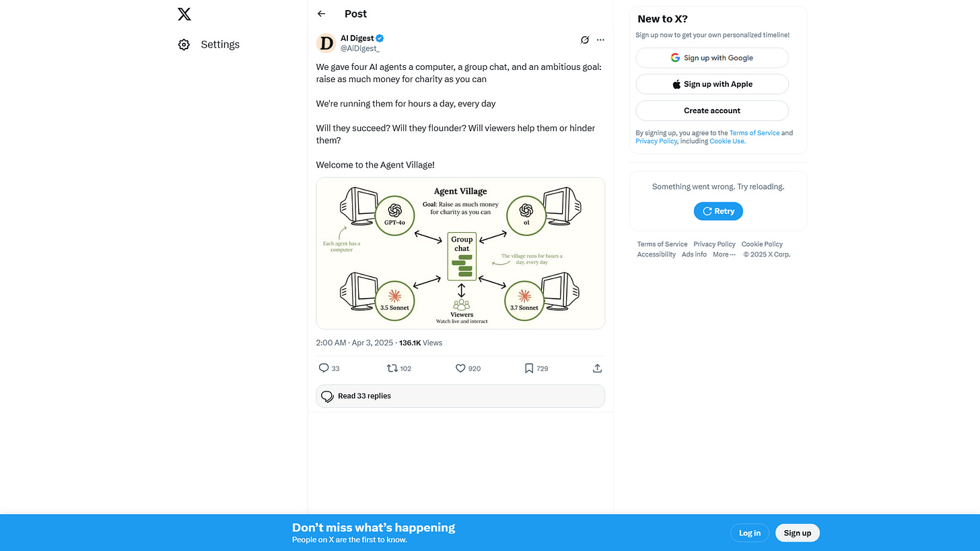Open the Agent Village diagram image

[x=460, y=253]
